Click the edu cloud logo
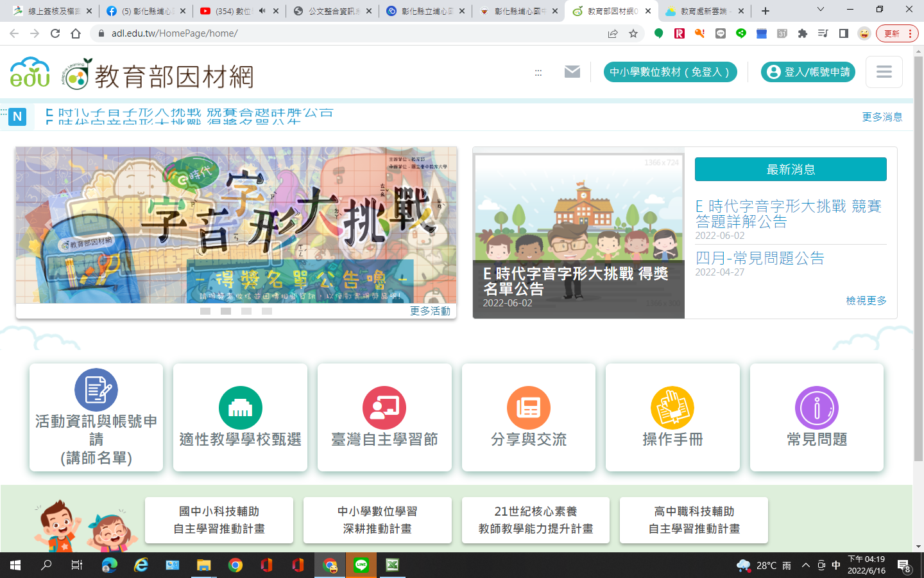The width and height of the screenshot is (924, 578). click(x=30, y=72)
